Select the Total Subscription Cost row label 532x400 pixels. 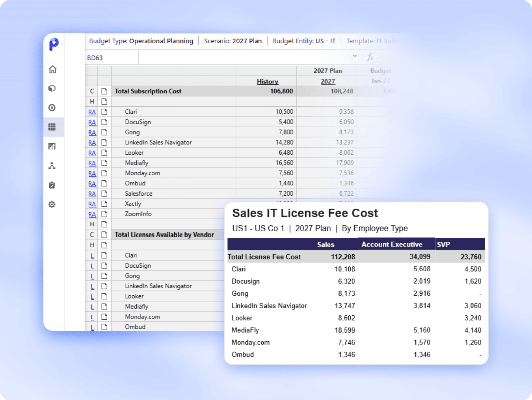pyautogui.click(x=148, y=91)
